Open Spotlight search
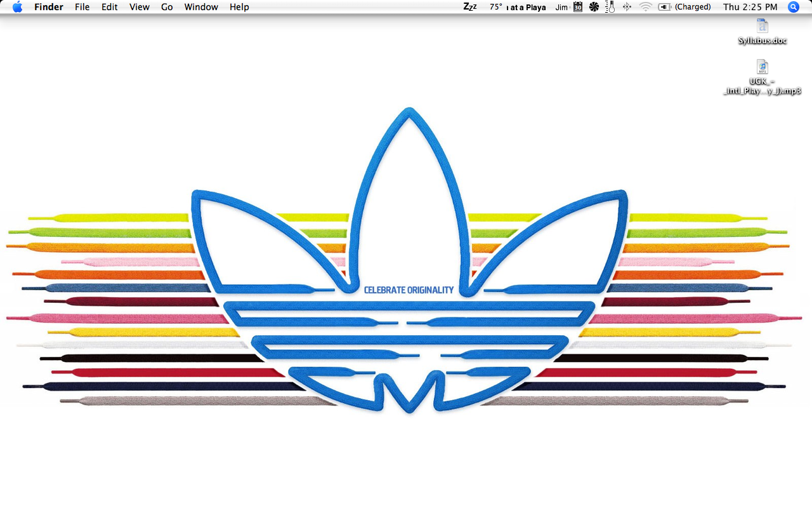Image resolution: width=812 pixels, height=508 pixels. tap(794, 7)
